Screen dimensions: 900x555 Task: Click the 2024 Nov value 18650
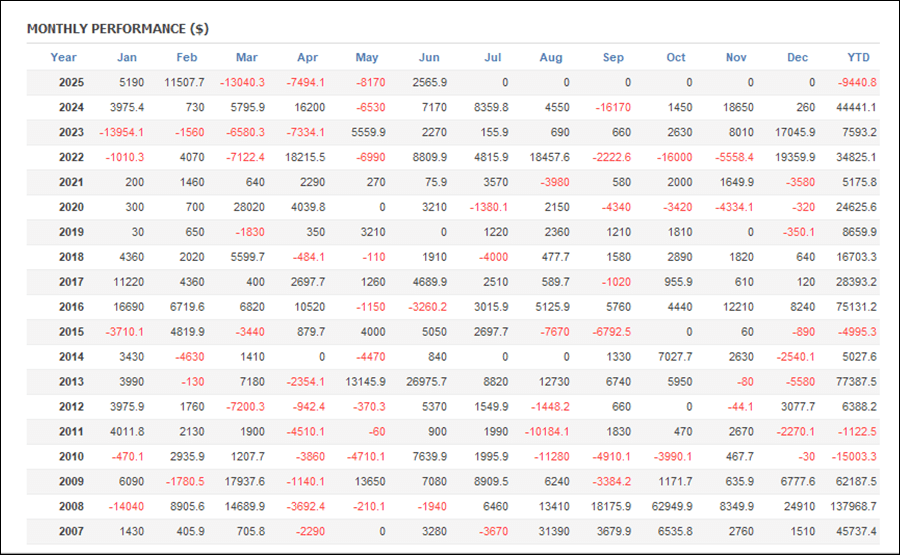pos(738,107)
